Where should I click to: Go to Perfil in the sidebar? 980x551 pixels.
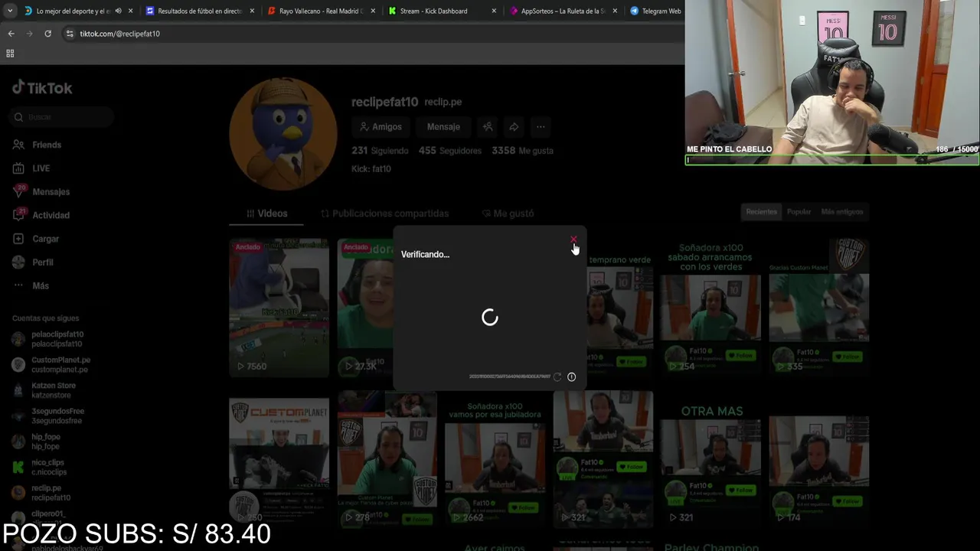click(33, 262)
